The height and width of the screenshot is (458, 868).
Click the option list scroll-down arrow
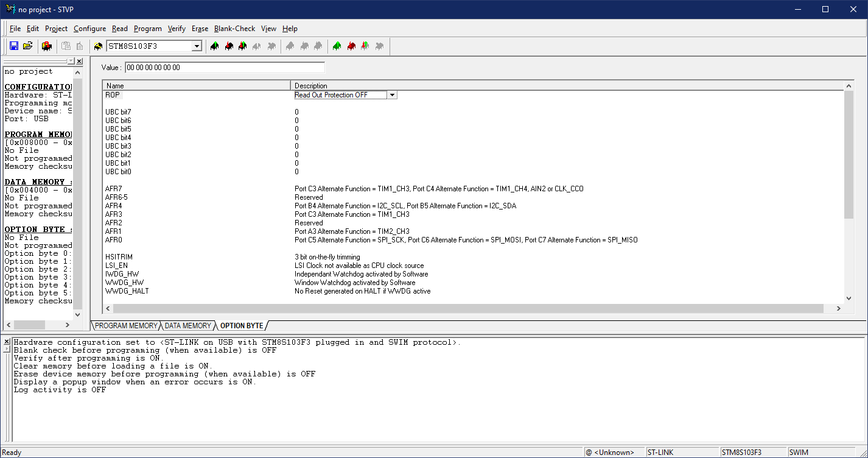click(849, 298)
